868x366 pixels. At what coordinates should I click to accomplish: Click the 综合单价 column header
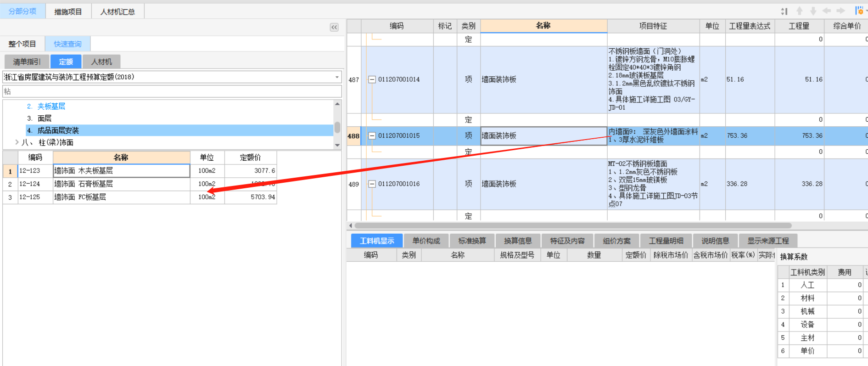click(x=847, y=26)
